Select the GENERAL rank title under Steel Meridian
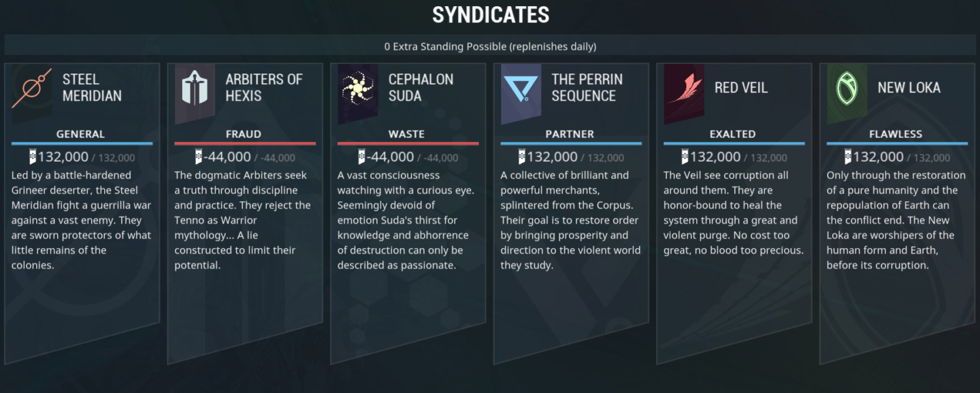The image size is (980, 393). (82, 134)
